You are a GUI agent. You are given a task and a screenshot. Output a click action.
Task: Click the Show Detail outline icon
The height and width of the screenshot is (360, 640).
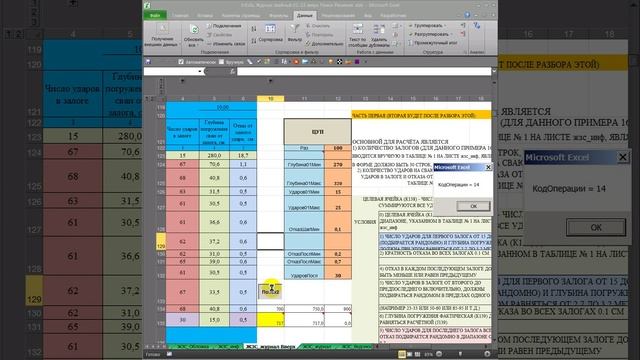click(463, 26)
